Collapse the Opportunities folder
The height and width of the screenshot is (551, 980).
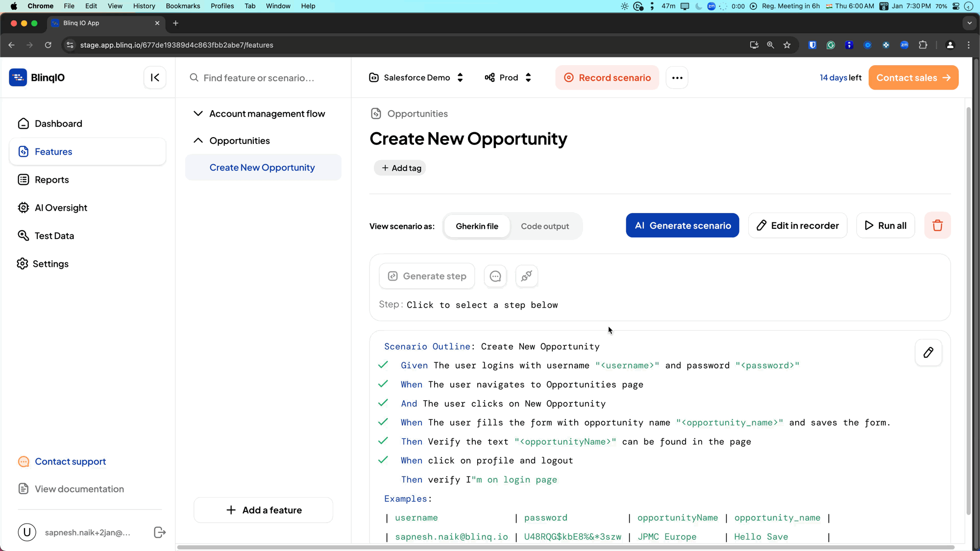tap(198, 141)
